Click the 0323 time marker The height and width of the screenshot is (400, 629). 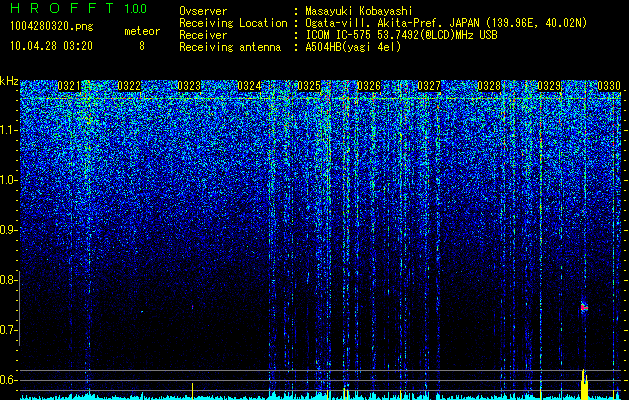click(x=189, y=86)
